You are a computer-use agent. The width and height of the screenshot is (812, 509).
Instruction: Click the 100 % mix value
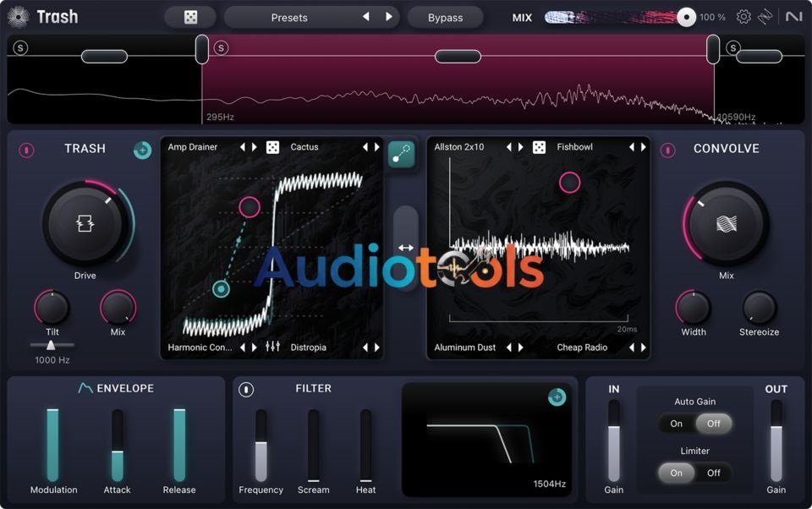pos(713,15)
